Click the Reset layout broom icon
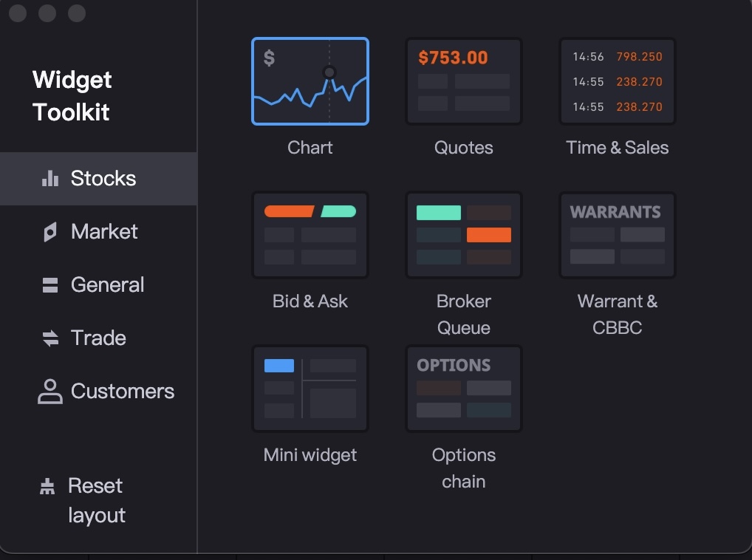 [48, 486]
